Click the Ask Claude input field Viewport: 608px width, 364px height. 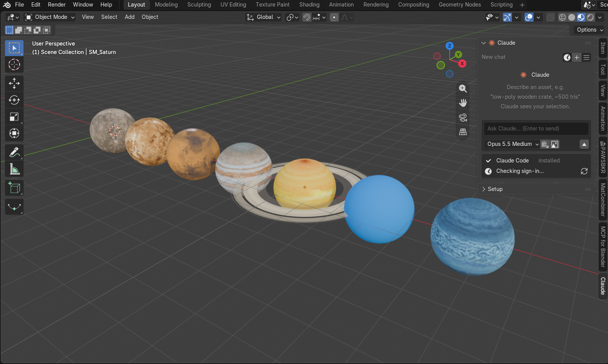tap(536, 129)
